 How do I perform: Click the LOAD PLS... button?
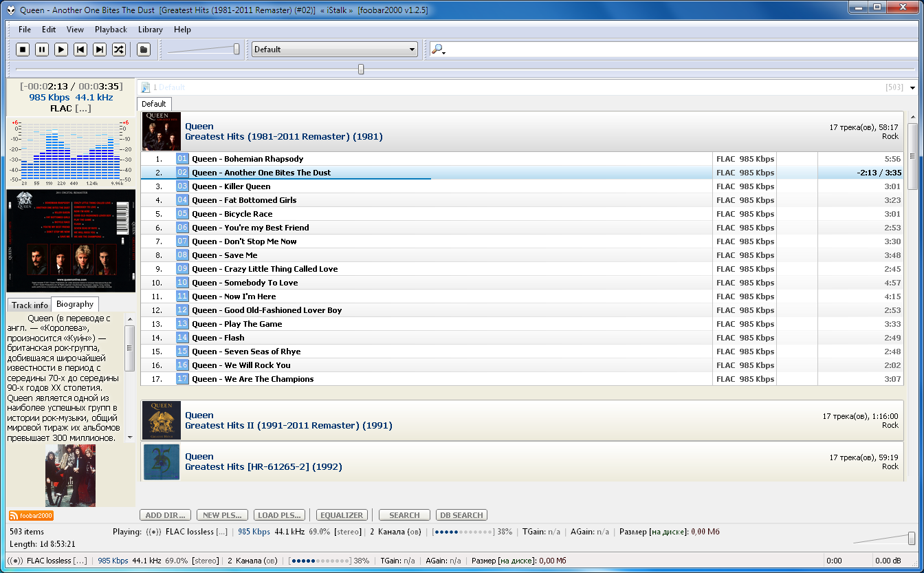pos(278,515)
